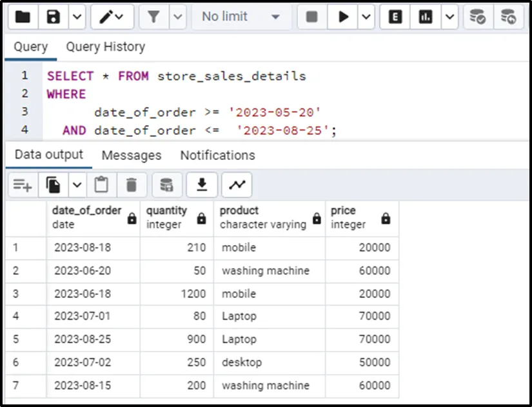Click the Execute query play button

coord(342,17)
